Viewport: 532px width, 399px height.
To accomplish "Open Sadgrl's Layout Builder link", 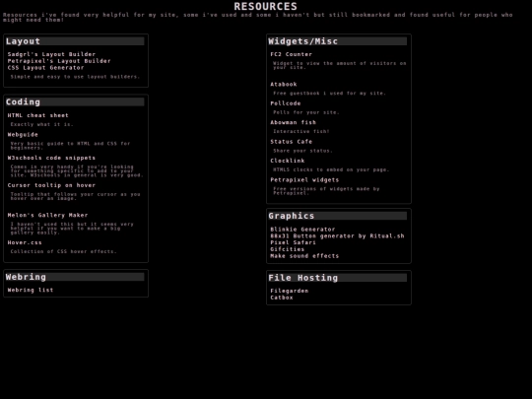I will tap(51, 54).
